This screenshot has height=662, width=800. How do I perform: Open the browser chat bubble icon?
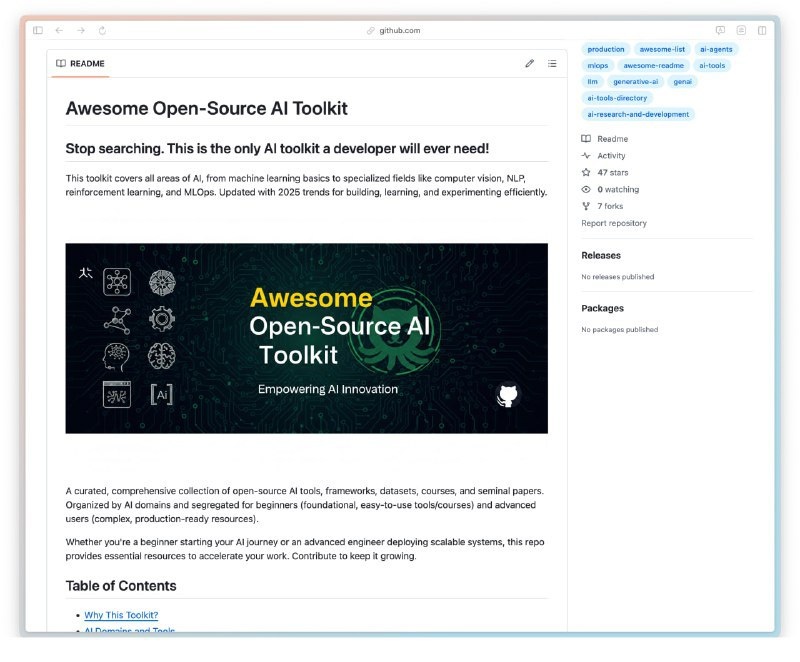pyautogui.click(x=720, y=30)
